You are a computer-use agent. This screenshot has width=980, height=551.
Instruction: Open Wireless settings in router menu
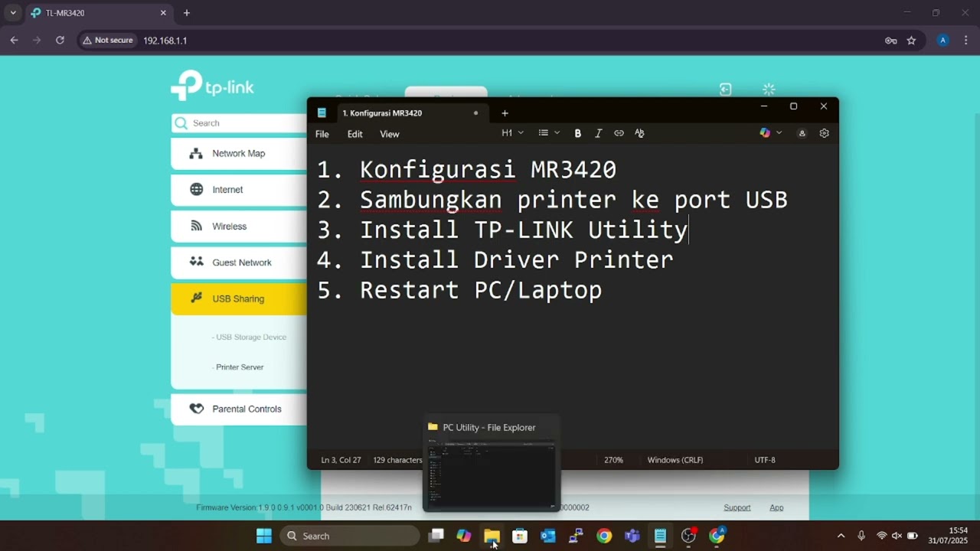239,226
